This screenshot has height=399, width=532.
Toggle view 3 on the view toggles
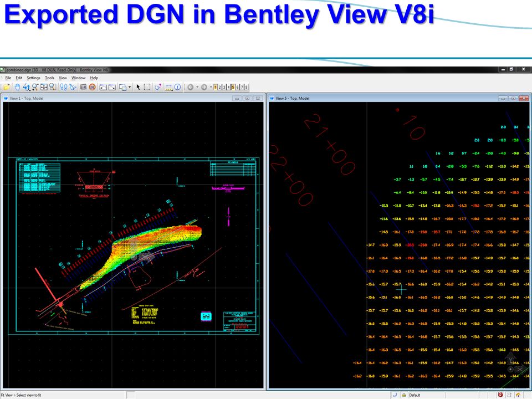coord(224,87)
